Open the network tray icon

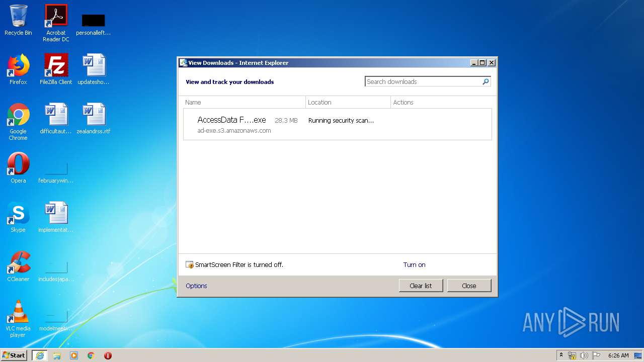[x=572, y=355]
